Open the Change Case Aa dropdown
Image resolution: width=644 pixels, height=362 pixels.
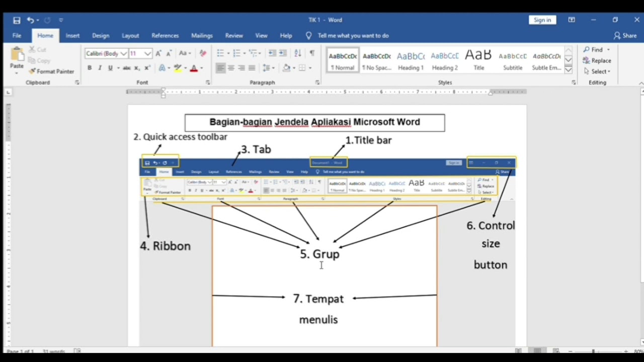pos(184,53)
